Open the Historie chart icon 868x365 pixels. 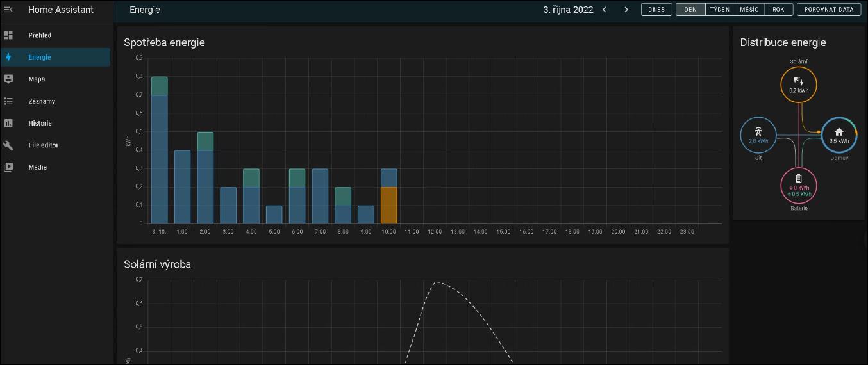coord(9,123)
